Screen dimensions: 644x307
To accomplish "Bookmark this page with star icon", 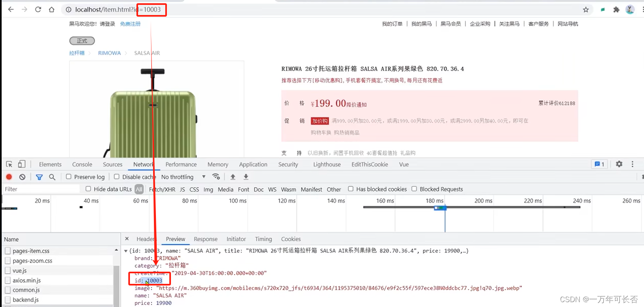I will (x=586, y=10).
